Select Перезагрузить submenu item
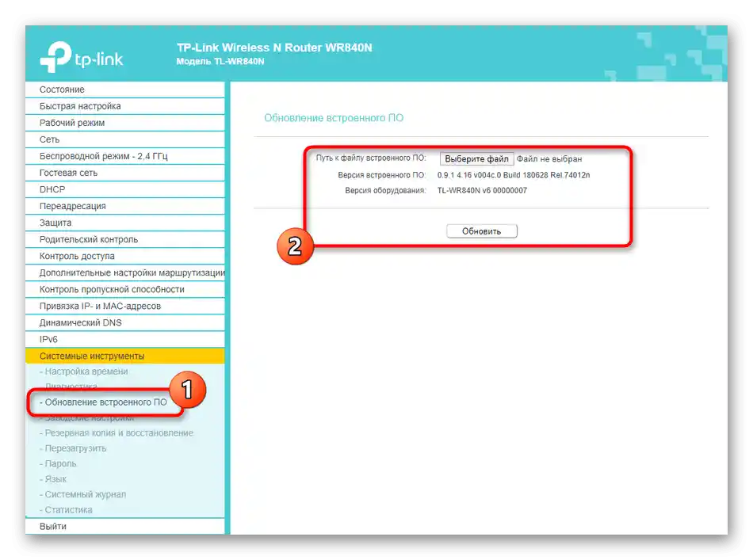 tap(73, 448)
